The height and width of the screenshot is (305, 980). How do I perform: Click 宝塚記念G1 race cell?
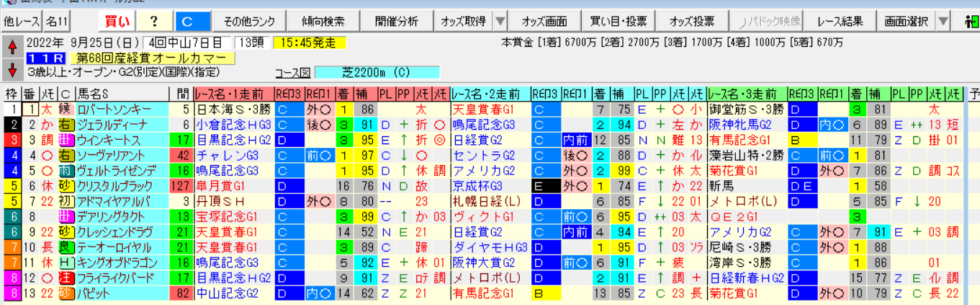[x=234, y=216]
